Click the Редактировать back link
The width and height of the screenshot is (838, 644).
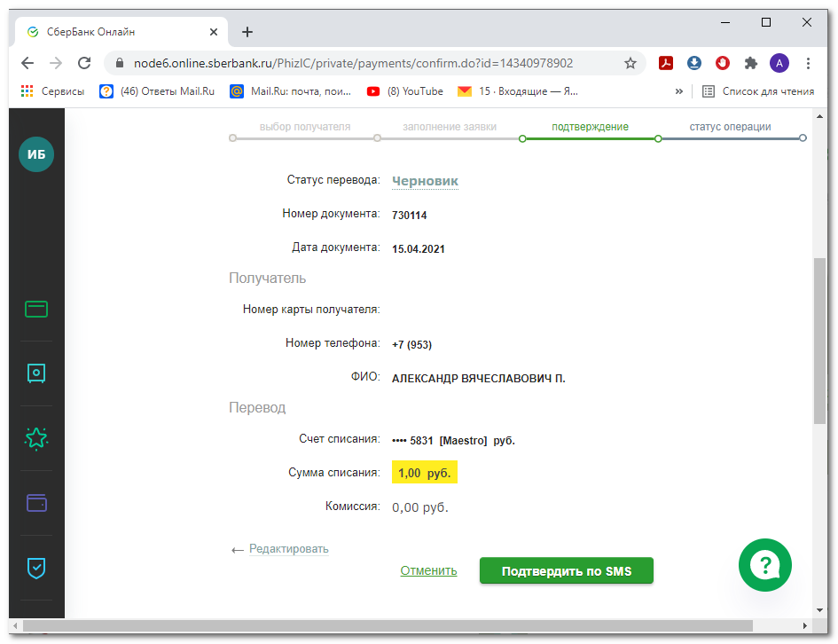288,549
